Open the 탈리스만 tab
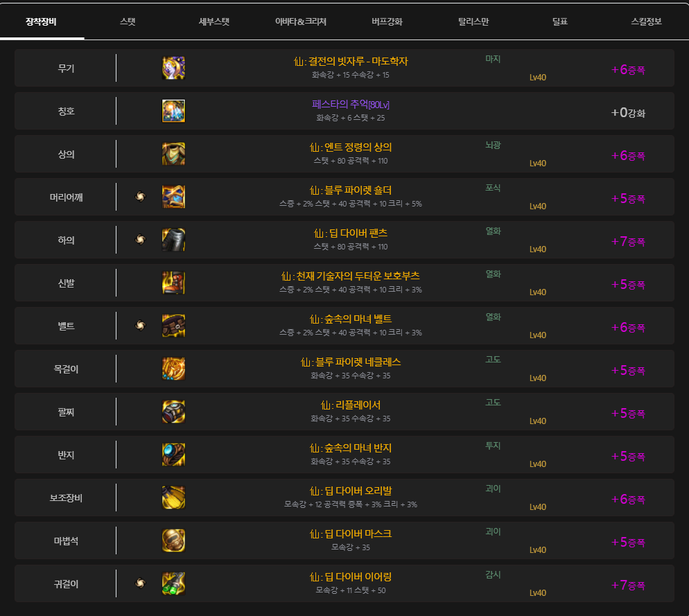Image resolution: width=689 pixels, height=616 pixels. click(473, 21)
